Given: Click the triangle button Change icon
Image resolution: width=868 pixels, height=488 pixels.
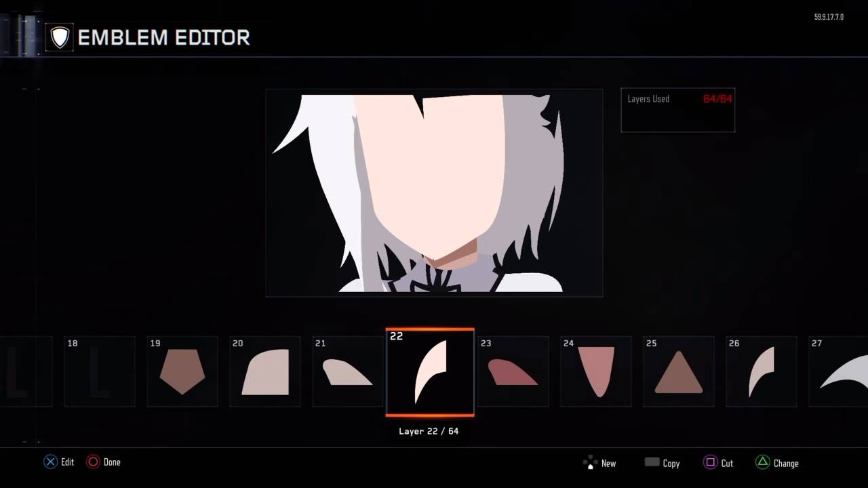Looking at the screenshot, I should (x=763, y=462).
